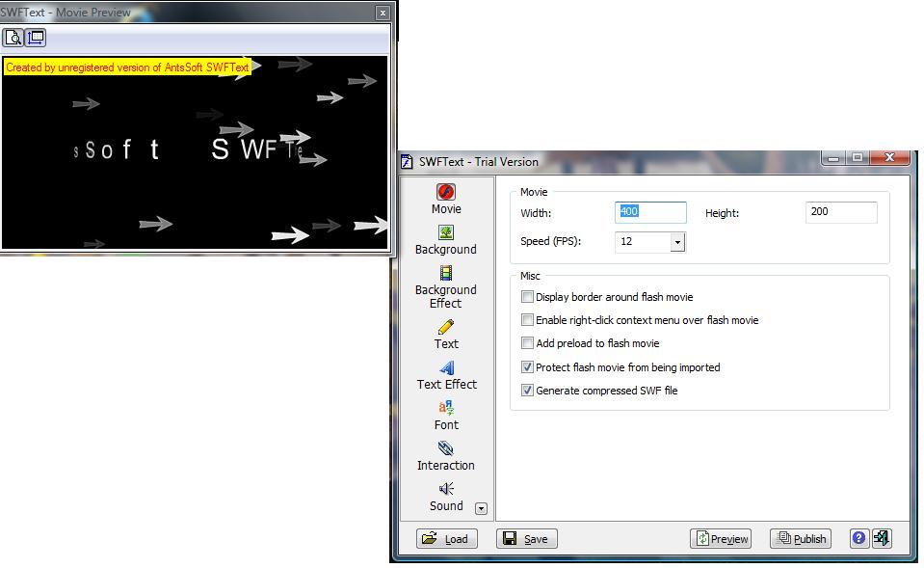Open the Background Effect panel
Image resolution: width=924 pixels, height=568 pixels.
(445, 274)
